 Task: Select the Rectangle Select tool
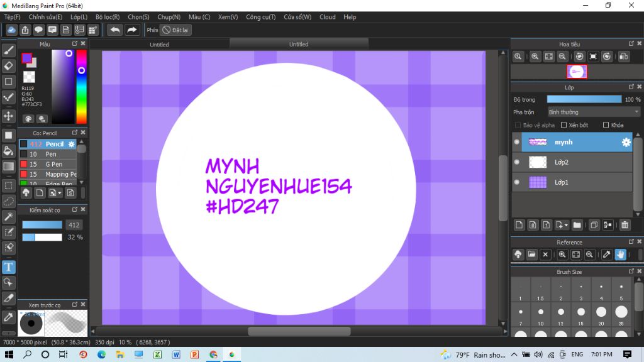coord(9,185)
